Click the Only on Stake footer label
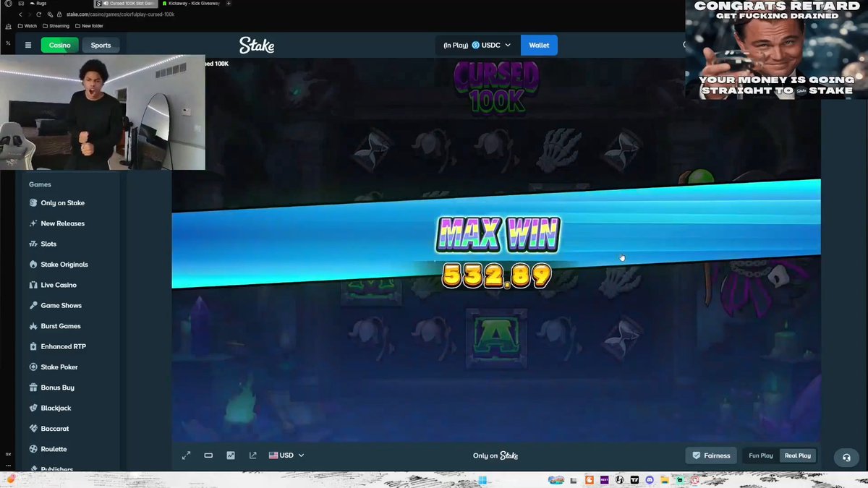The image size is (868, 488). pyautogui.click(x=495, y=455)
